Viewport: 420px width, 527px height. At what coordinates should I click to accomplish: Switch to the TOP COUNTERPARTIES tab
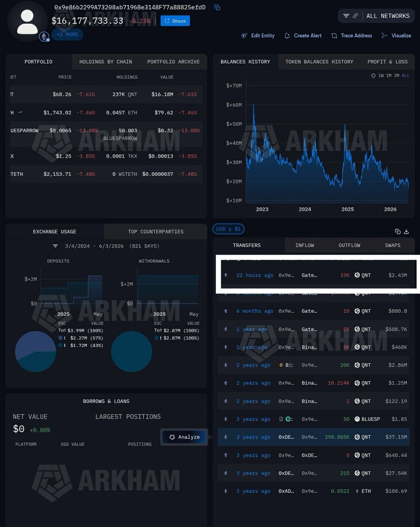pyautogui.click(x=156, y=231)
